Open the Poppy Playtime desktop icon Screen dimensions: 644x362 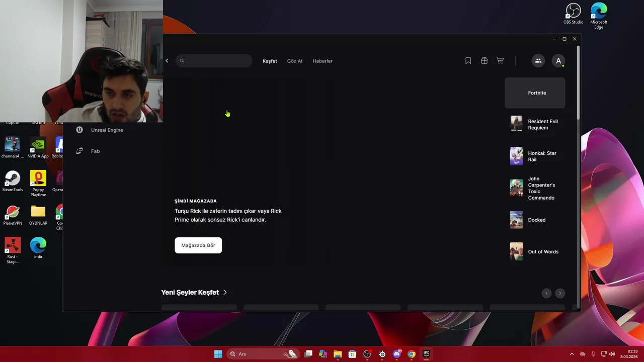[38, 184]
